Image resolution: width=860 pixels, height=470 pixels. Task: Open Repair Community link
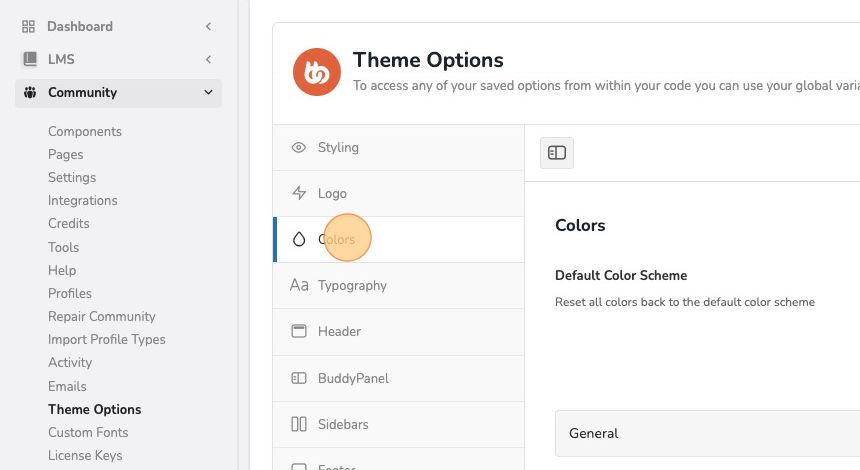click(101, 316)
